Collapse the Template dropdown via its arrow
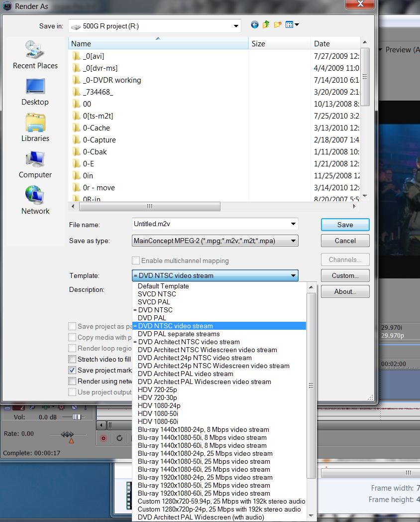The image size is (420, 522). (293, 275)
